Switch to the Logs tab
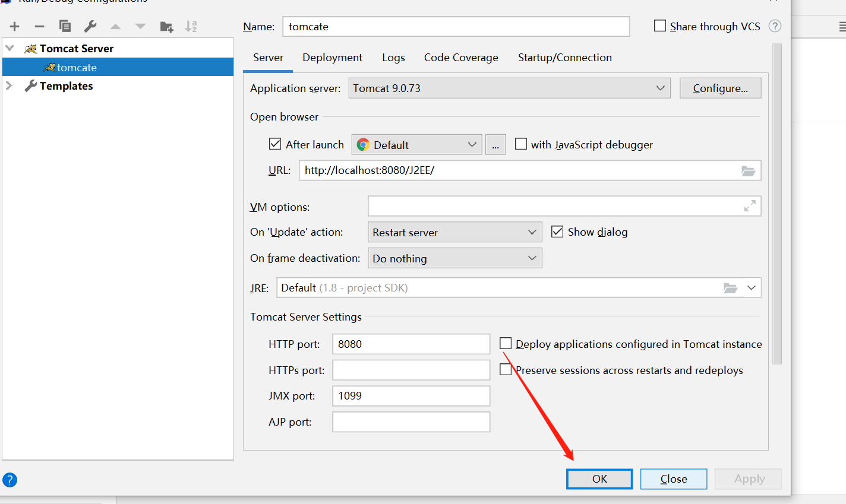 click(x=393, y=58)
